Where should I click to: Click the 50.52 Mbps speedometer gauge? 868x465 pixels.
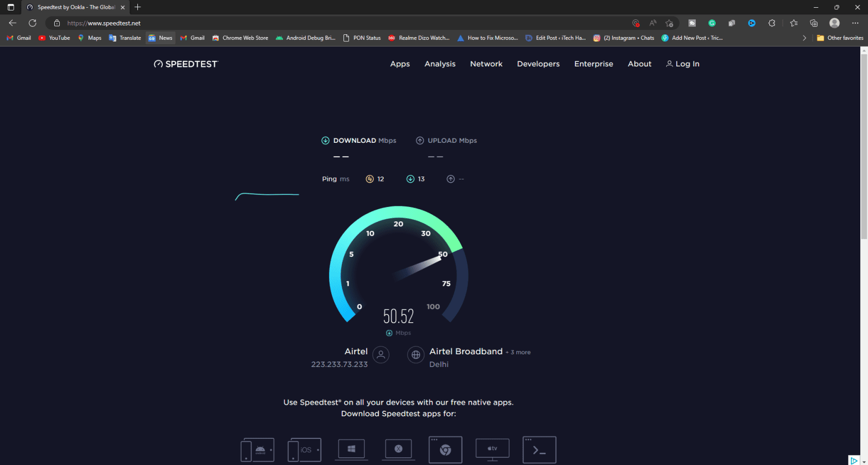click(398, 271)
